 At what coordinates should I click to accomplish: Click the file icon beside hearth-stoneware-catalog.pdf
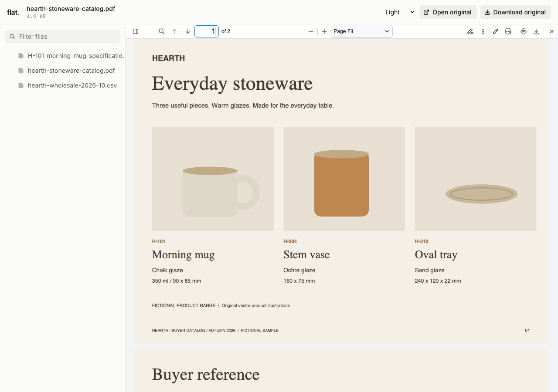pyautogui.click(x=20, y=71)
